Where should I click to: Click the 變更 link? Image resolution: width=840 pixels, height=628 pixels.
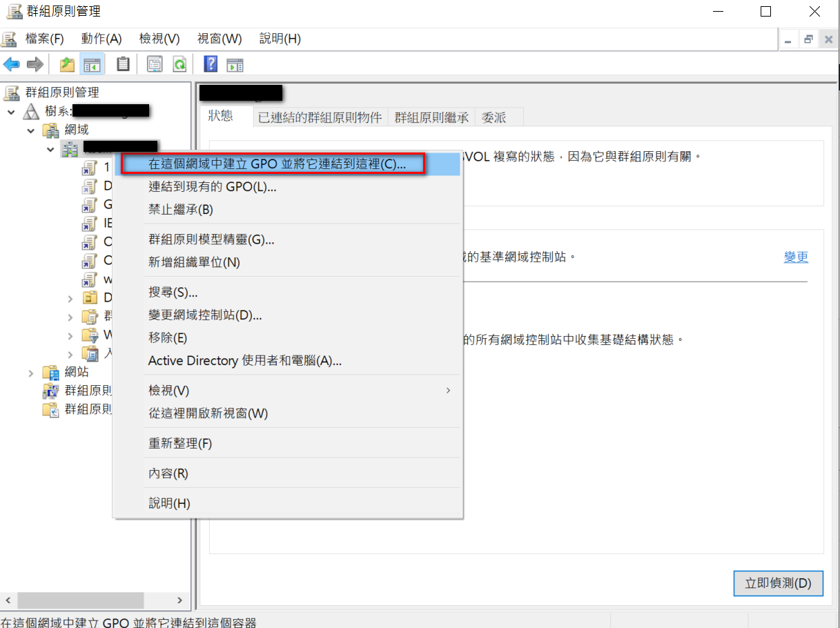pos(796,257)
